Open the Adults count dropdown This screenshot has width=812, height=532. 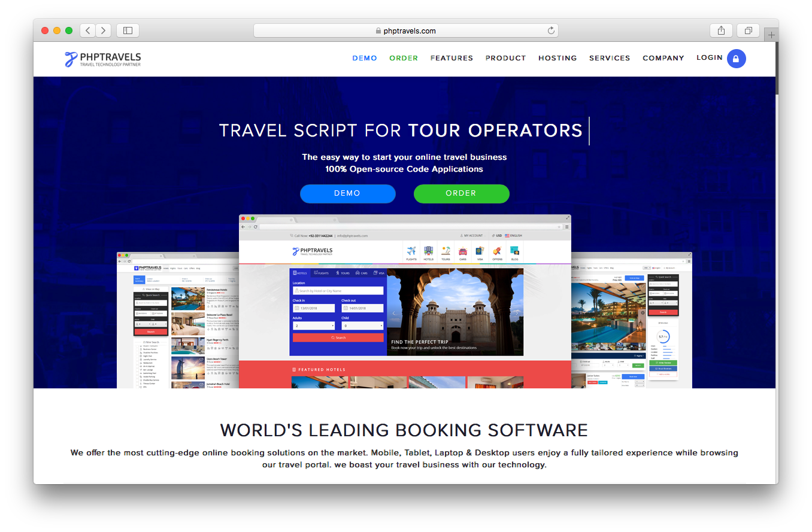coord(314,326)
